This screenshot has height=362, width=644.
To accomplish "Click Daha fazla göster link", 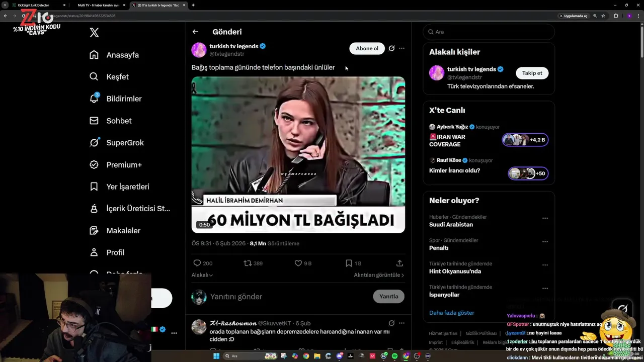I will pos(451,313).
